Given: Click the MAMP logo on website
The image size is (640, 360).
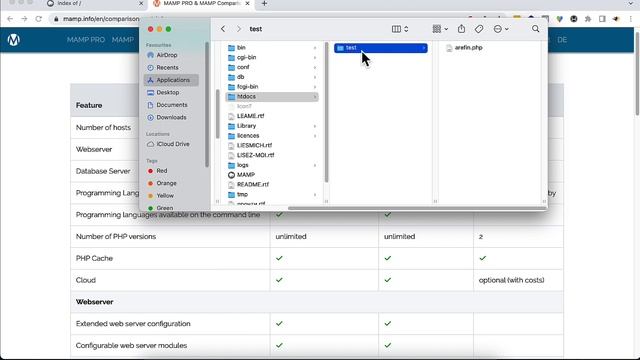Looking at the screenshot, I should (x=13, y=40).
